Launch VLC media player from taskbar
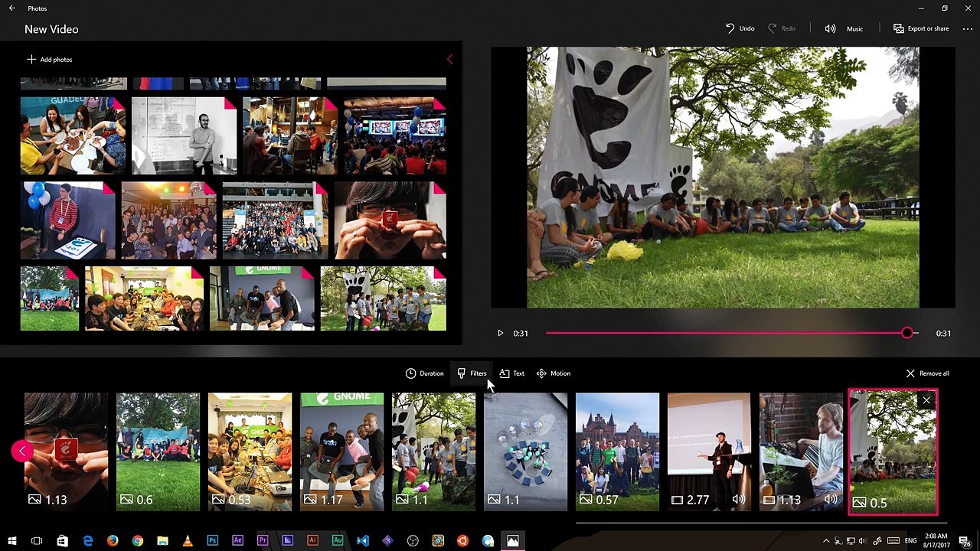The height and width of the screenshot is (551, 980). tap(188, 541)
